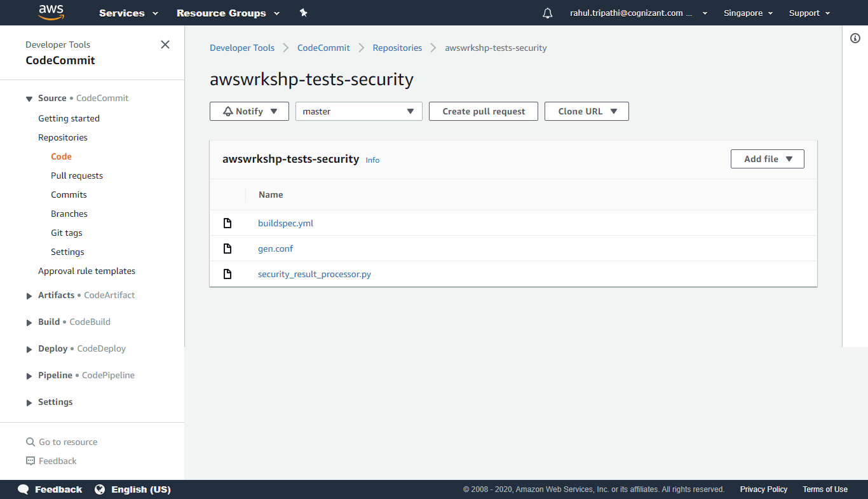The width and height of the screenshot is (868, 499).
Task: Open the master branch selector
Action: [359, 111]
